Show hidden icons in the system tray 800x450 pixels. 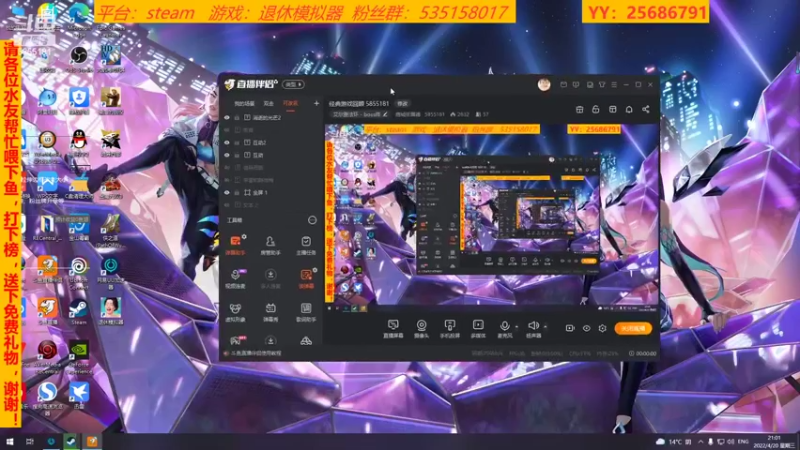click(700, 441)
